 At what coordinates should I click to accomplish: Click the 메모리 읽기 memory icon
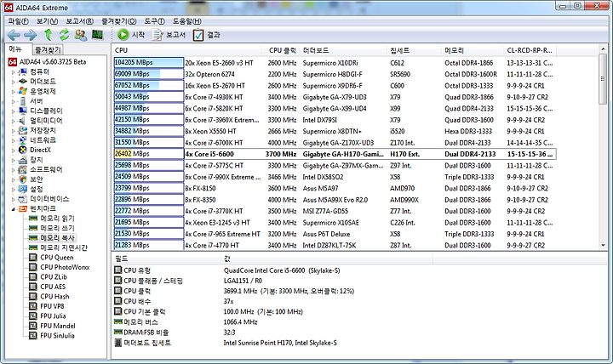(33, 219)
